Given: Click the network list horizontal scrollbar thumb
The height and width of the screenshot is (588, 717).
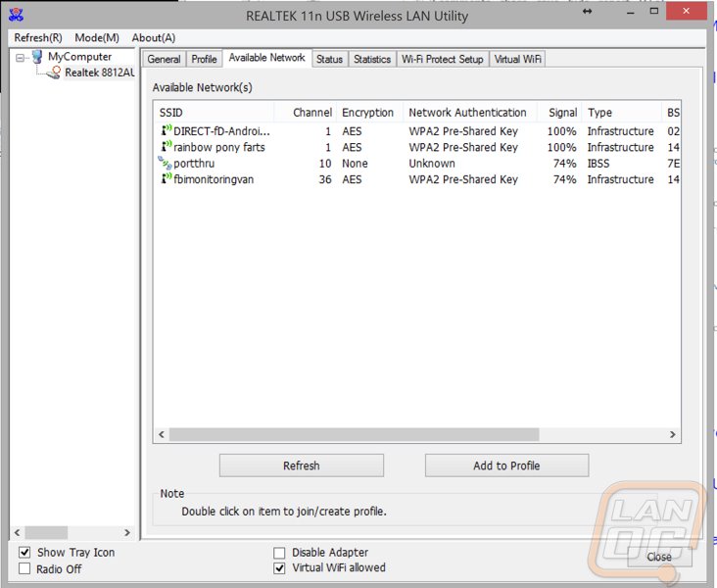Looking at the screenshot, I should (354, 434).
